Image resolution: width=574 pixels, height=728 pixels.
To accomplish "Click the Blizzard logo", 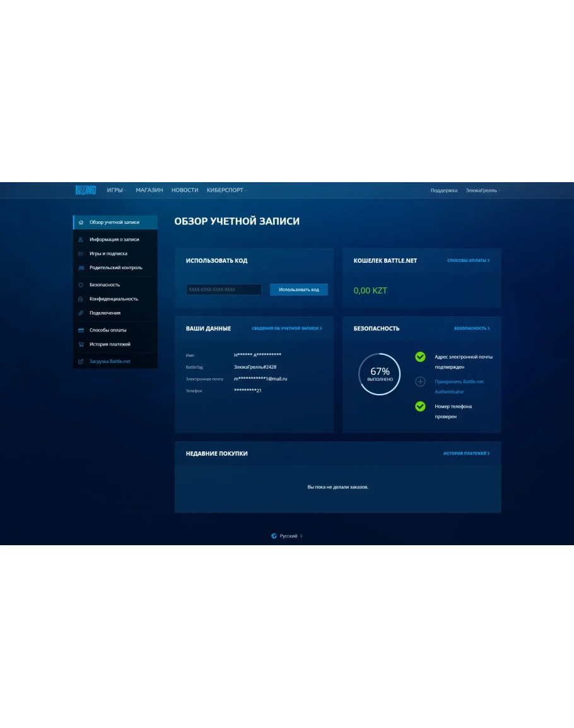I will [x=85, y=190].
